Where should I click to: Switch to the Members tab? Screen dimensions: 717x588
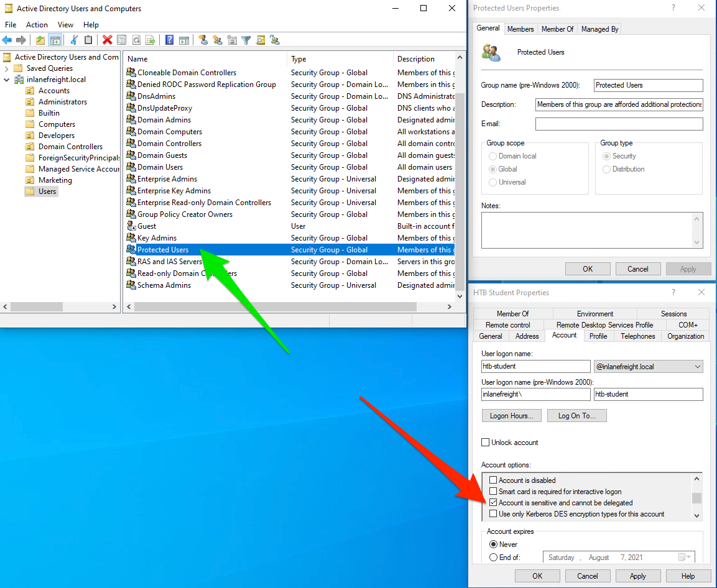pyautogui.click(x=520, y=29)
